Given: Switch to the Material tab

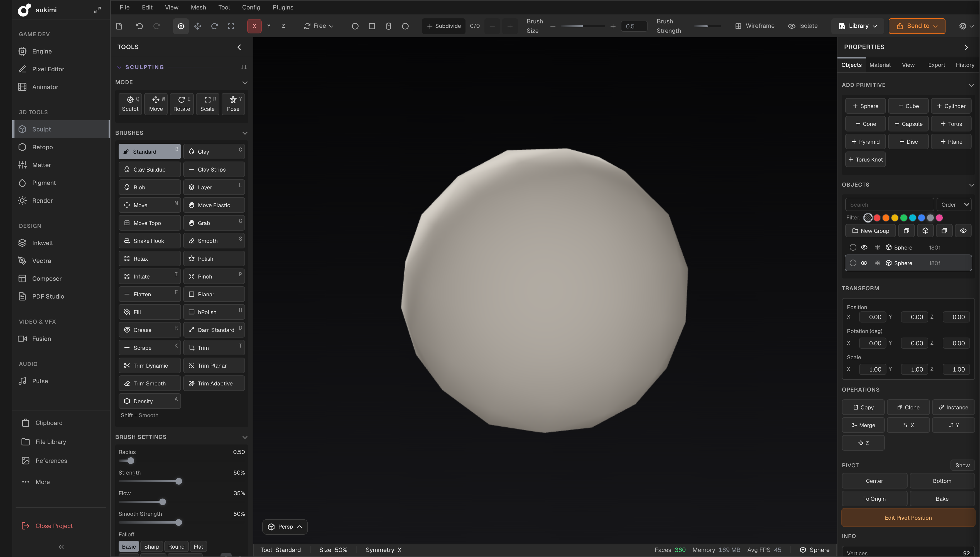Looking at the screenshot, I should tap(880, 65).
